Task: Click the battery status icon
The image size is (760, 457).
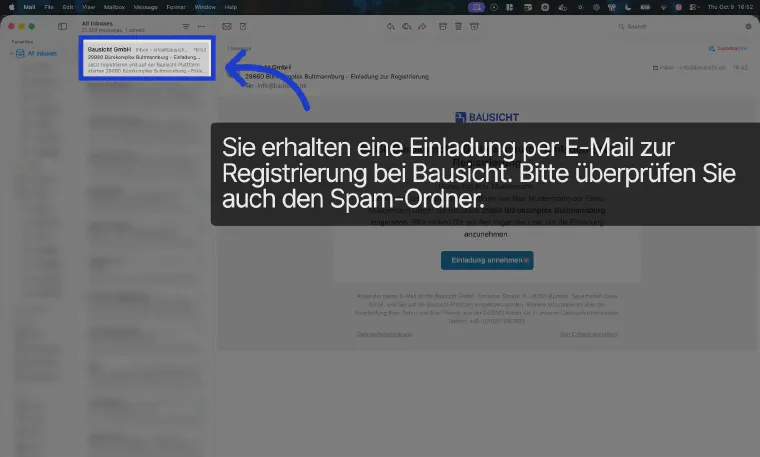Action: pyautogui.click(x=645, y=7)
